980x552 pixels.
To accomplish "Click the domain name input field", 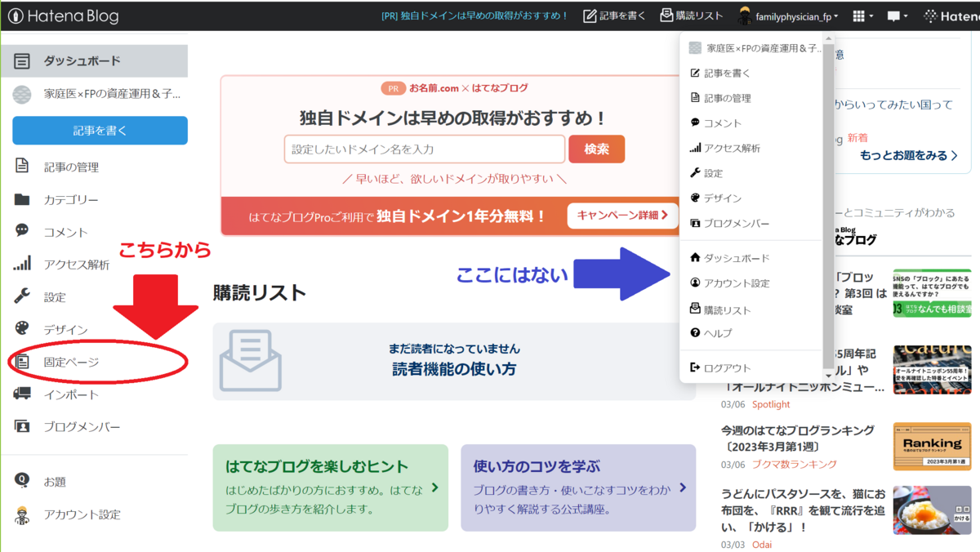I will [x=425, y=149].
